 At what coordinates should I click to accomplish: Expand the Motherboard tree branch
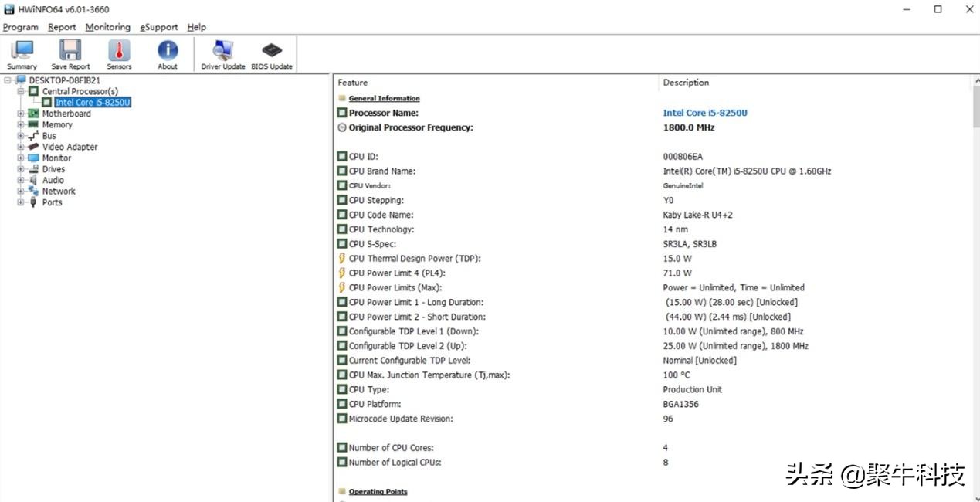(22, 114)
